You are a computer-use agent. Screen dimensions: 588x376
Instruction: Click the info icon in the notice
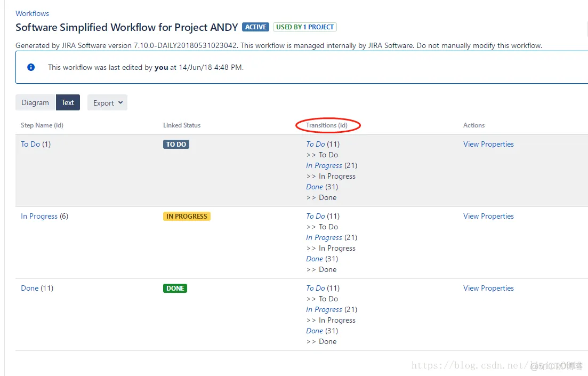(31, 67)
